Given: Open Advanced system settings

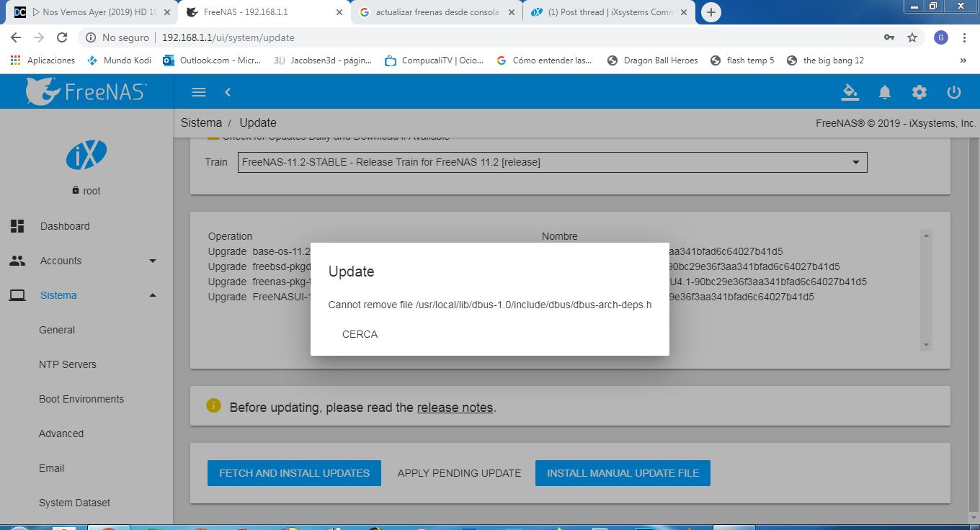Looking at the screenshot, I should (61, 434).
